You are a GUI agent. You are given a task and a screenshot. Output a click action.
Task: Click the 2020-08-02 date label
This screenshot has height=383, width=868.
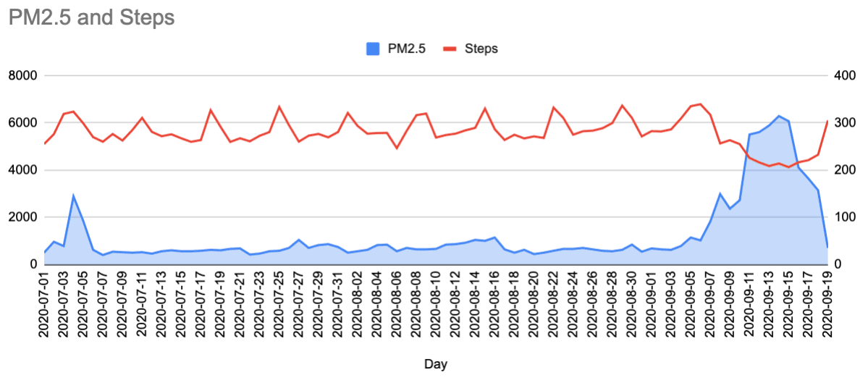click(358, 304)
